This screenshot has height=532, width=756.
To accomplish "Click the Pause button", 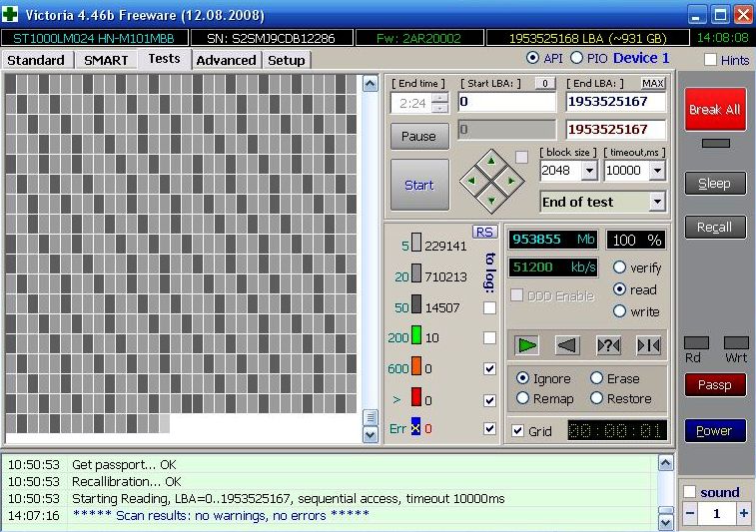I will pyautogui.click(x=419, y=137).
